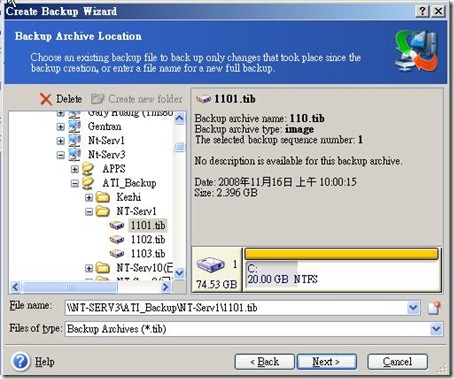The width and height of the screenshot is (454, 379).
Task: Click the 1102.tib archive icon
Action: pos(117,239)
